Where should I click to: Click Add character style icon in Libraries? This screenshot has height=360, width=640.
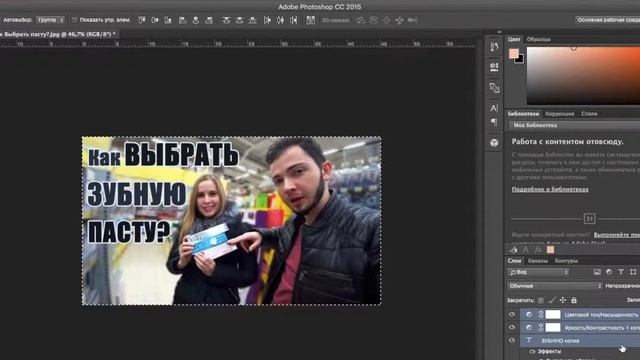[x=526, y=249]
